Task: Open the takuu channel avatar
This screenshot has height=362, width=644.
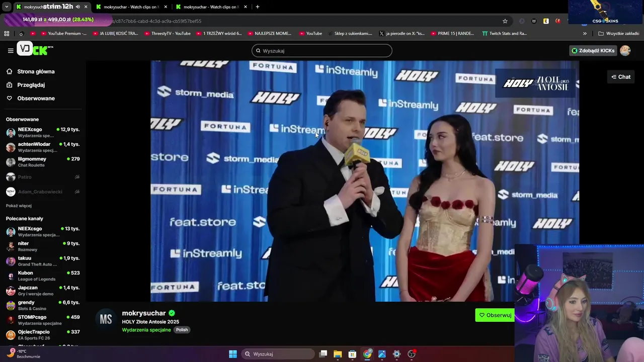Action: tap(11, 261)
